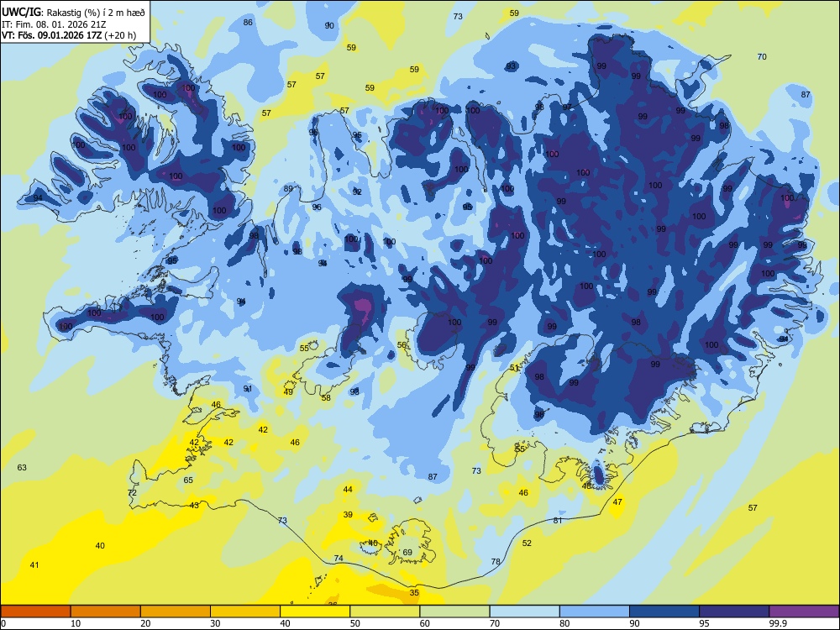Image resolution: width=840 pixels, height=630 pixels.
Task: Click the map value '74' on the south coast
Action: coord(339,559)
